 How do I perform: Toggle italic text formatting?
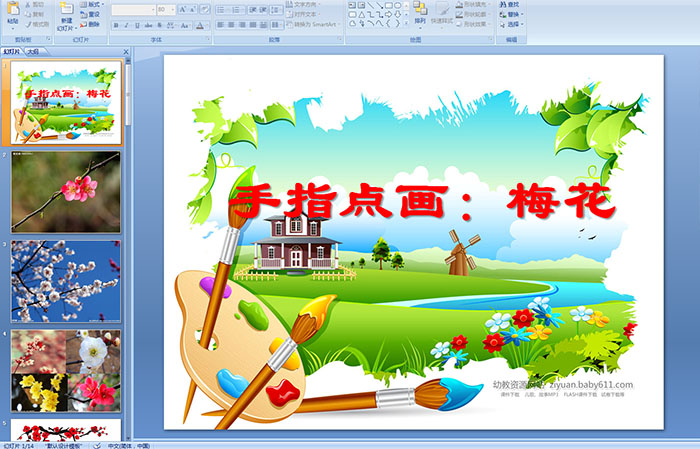tap(124, 25)
